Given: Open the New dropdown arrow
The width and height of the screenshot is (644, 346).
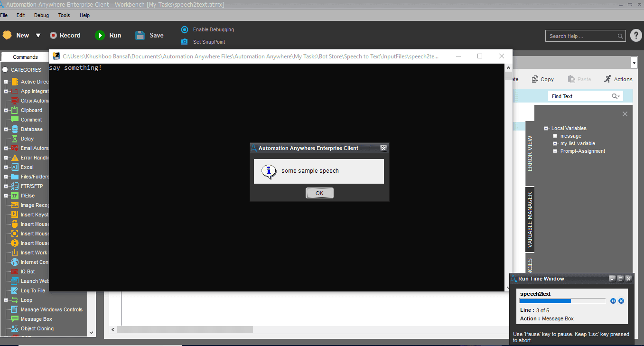Looking at the screenshot, I should (38, 36).
